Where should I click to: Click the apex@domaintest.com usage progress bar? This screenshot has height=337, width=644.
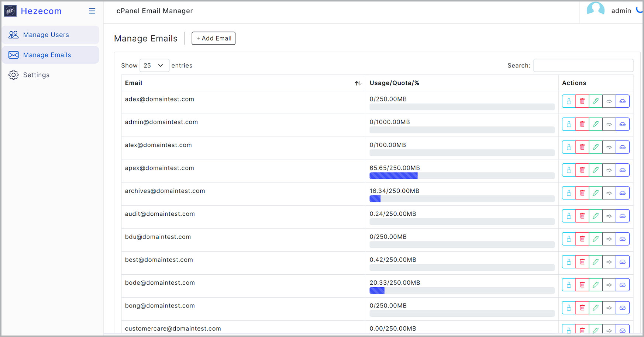pos(462,176)
